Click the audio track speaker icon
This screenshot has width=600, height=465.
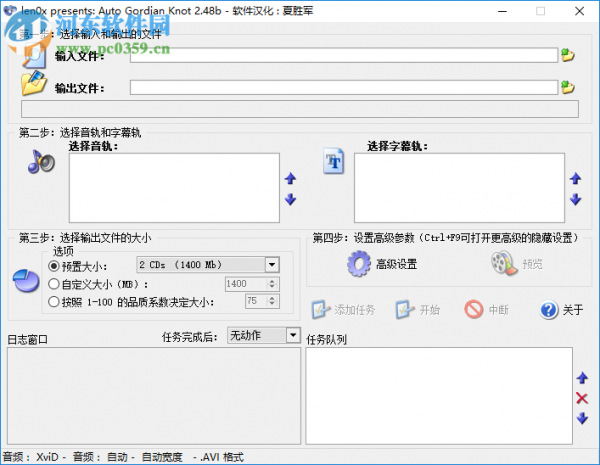(x=41, y=162)
